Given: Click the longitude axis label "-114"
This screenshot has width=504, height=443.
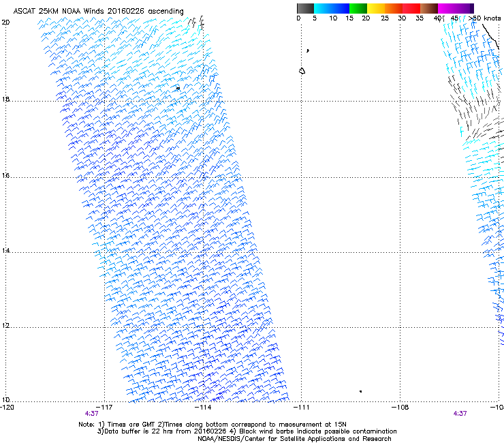Looking at the screenshot, I should (x=203, y=408).
